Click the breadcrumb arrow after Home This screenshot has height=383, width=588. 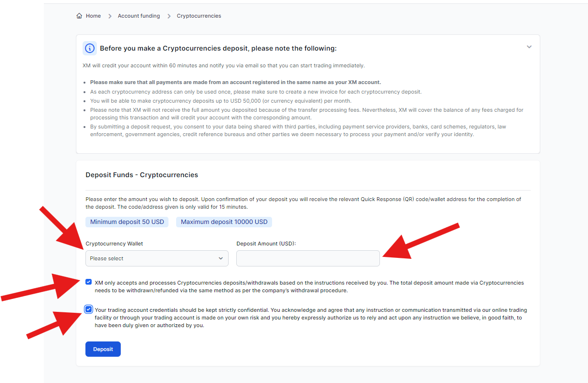coord(110,16)
